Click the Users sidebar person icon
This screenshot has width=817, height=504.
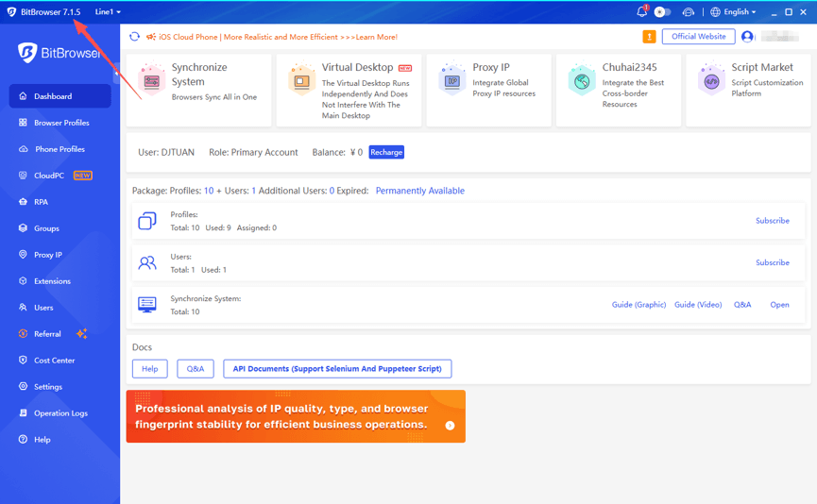click(23, 307)
